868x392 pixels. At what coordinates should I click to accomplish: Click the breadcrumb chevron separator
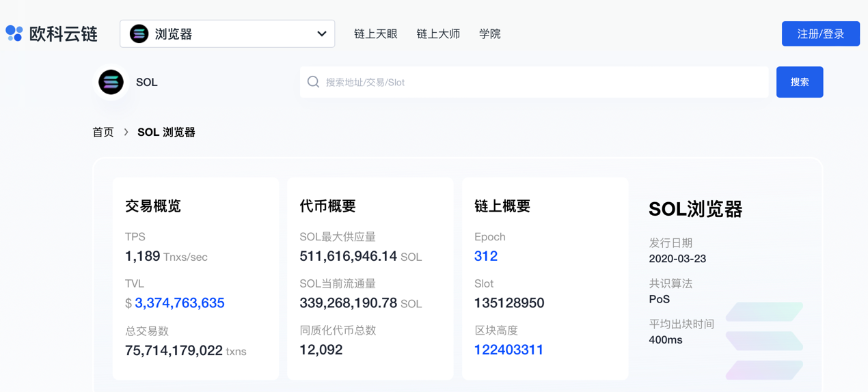(126, 132)
